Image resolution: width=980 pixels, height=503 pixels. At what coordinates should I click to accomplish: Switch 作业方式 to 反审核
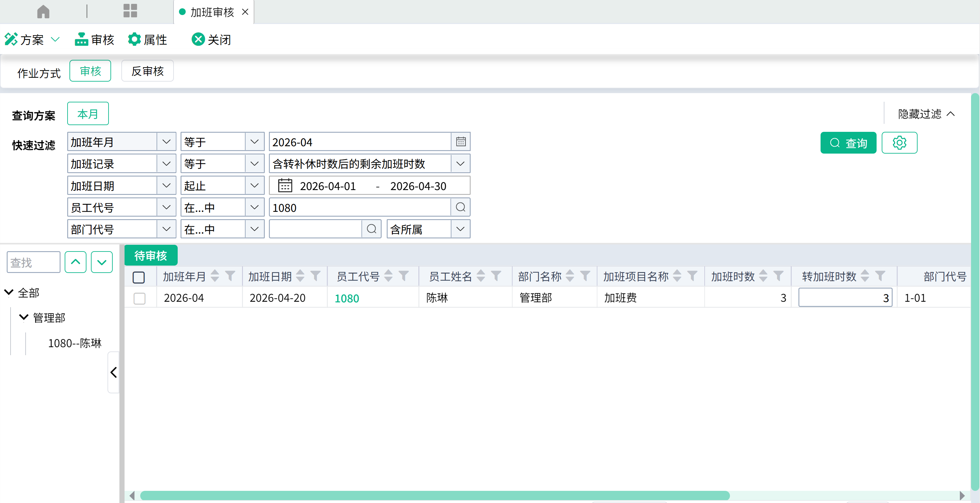click(148, 71)
